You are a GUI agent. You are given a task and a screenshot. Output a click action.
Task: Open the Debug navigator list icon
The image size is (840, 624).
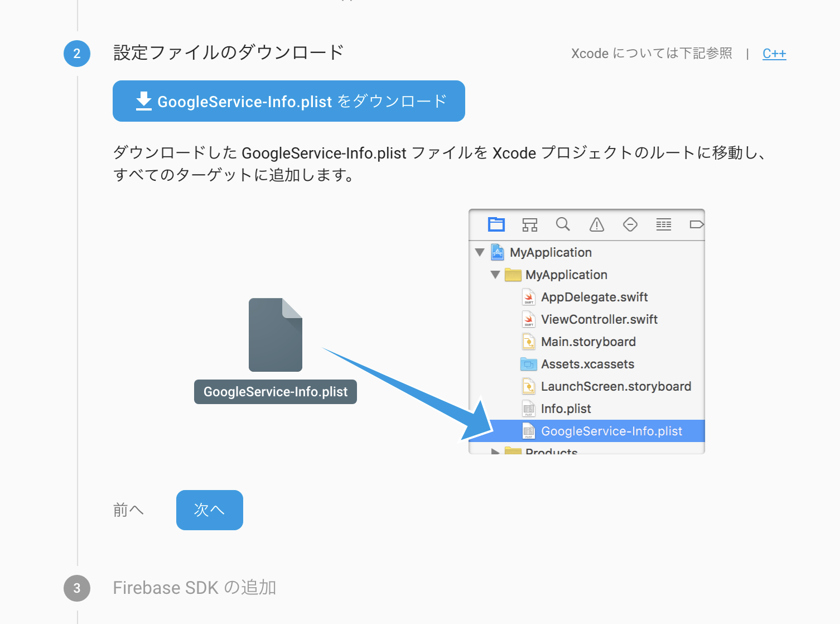663,224
